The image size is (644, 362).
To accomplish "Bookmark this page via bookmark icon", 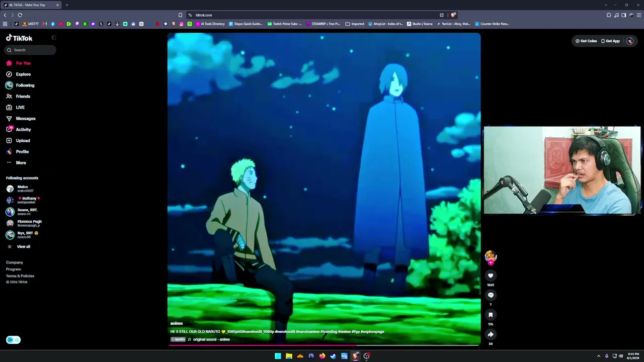I will click(180, 15).
